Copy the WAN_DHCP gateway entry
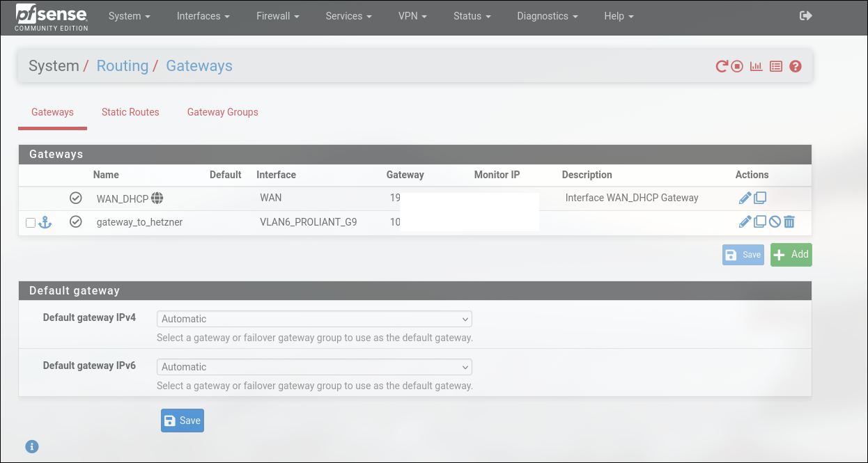Viewport: 868px width, 463px height. click(760, 198)
